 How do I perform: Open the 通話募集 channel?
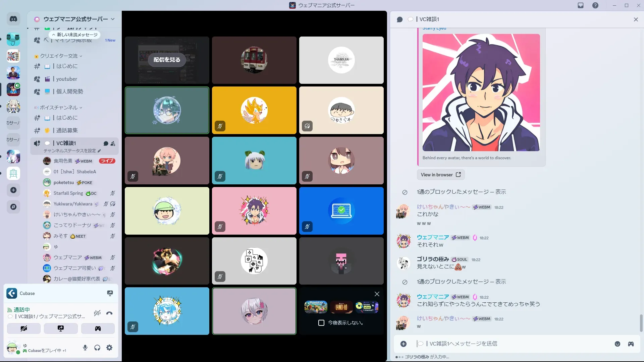tap(67, 130)
